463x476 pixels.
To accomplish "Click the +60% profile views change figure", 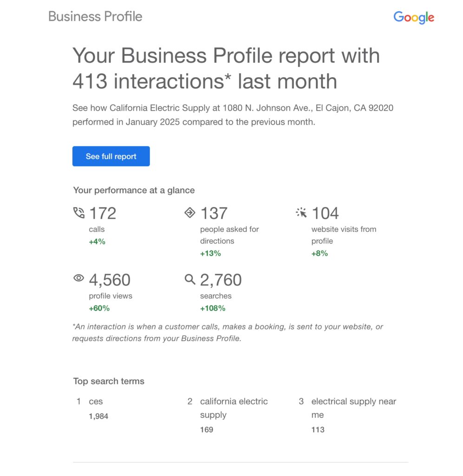I will (x=99, y=308).
